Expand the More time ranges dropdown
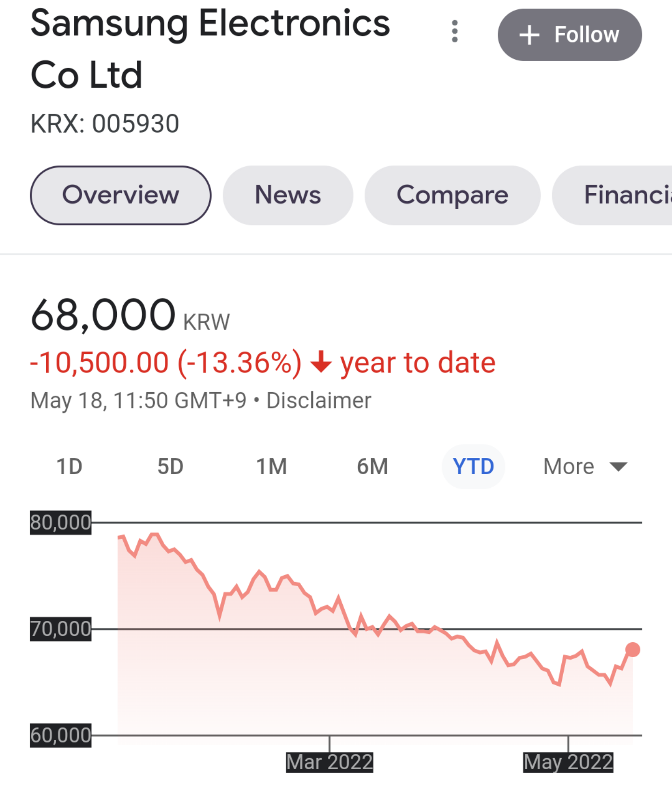The width and height of the screenshot is (672, 794). [568, 466]
